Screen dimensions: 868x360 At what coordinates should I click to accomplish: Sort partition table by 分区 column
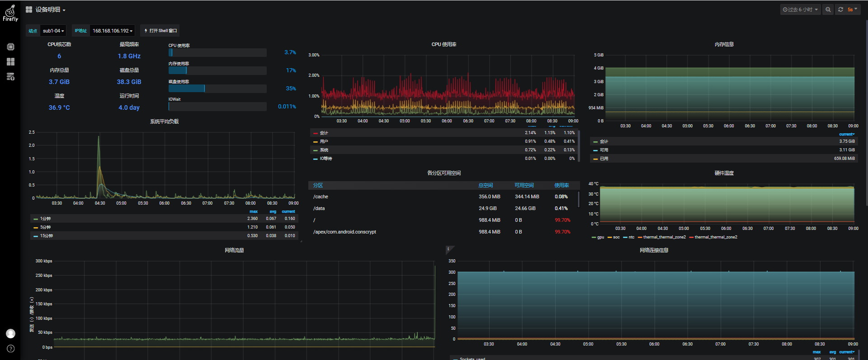(318, 185)
